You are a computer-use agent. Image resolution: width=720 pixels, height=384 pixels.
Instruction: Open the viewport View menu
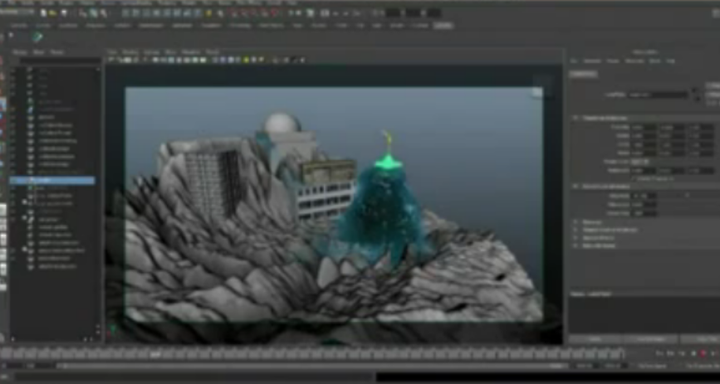tap(112, 52)
